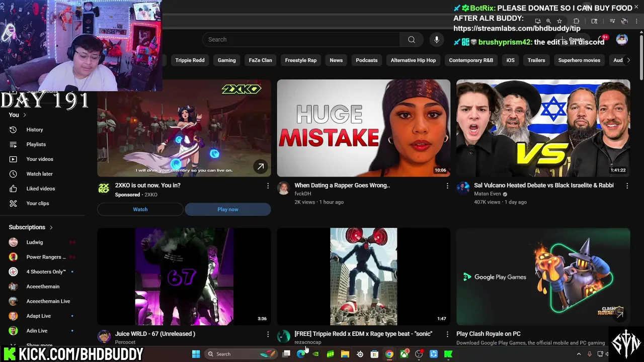Open the 2XKO advertiser avatar
The width and height of the screenshot is (644, 362).
click(104, 188)
